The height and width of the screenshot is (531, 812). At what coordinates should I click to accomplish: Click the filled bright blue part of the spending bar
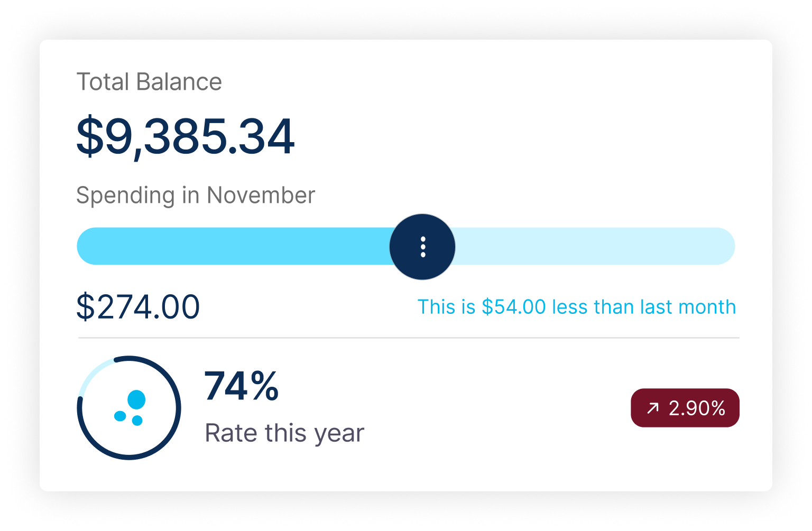point(233,246)
